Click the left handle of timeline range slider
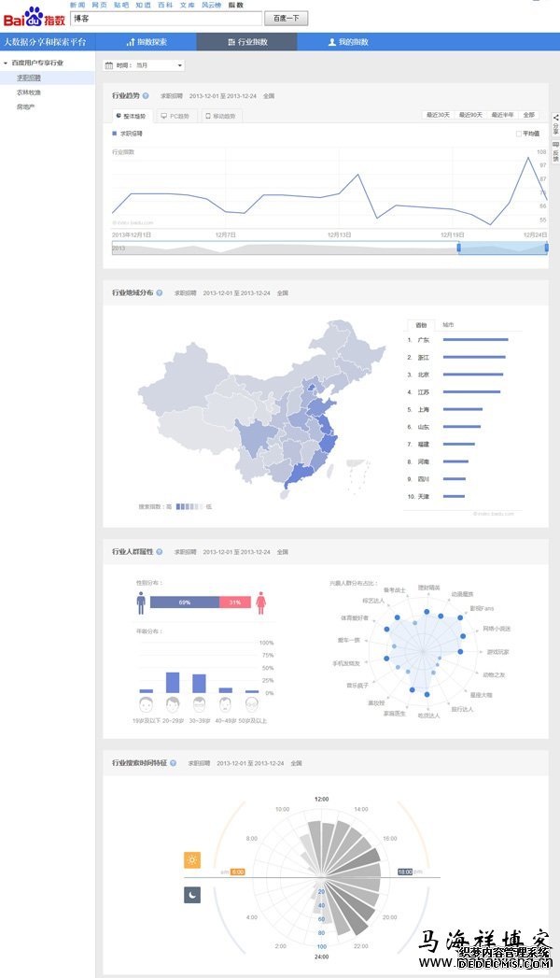560x978 pixels. (458, 248)
